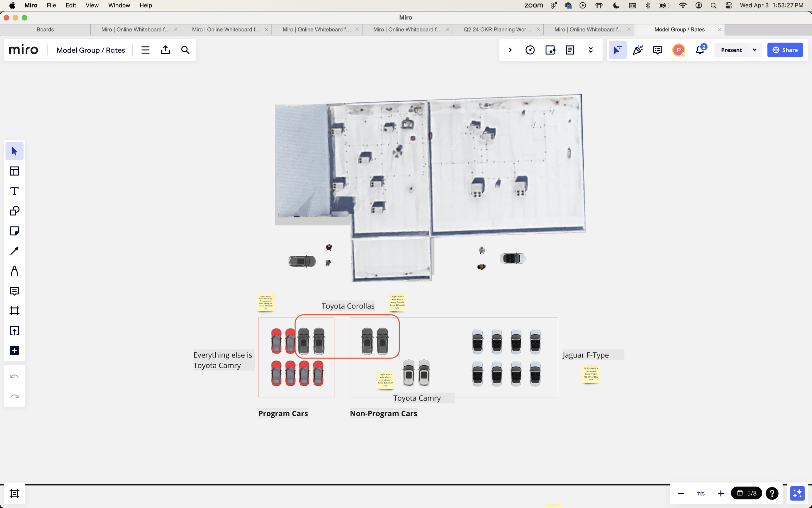The height and width of the screenshot is (508, 812).
Task: Open the 5/8 learning center progress
Action: point(746,493)
